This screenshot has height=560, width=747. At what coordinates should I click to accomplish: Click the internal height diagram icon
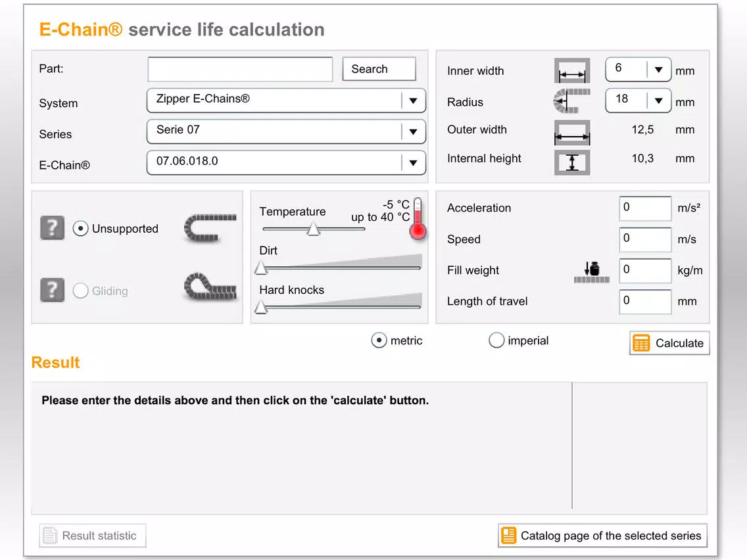coord(571,162)
